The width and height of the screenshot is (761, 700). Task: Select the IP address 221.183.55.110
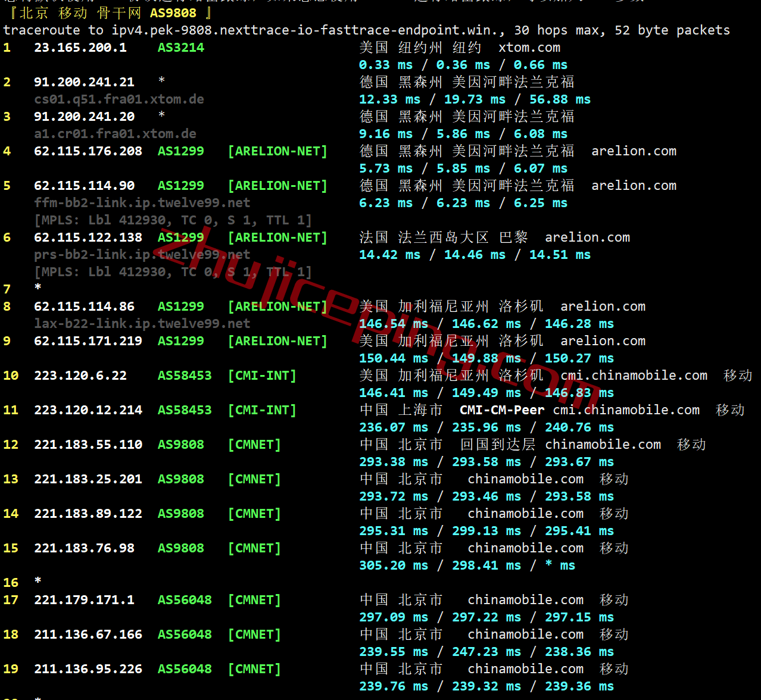[x=88, y=445]
